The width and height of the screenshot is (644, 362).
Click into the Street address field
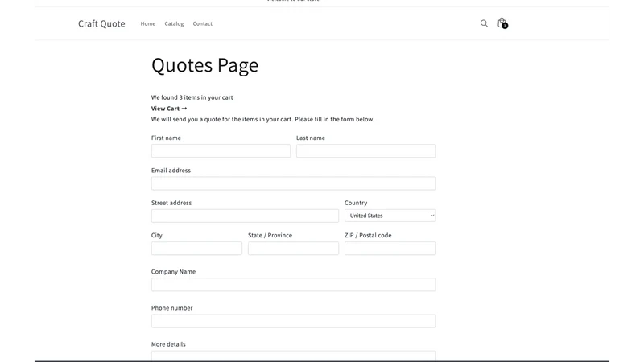tap(245, 216)
